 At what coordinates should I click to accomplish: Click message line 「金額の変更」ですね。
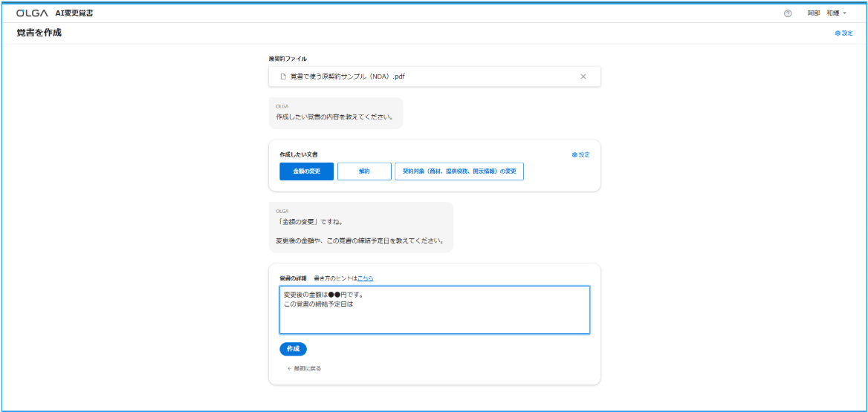(x=309, y=222)
